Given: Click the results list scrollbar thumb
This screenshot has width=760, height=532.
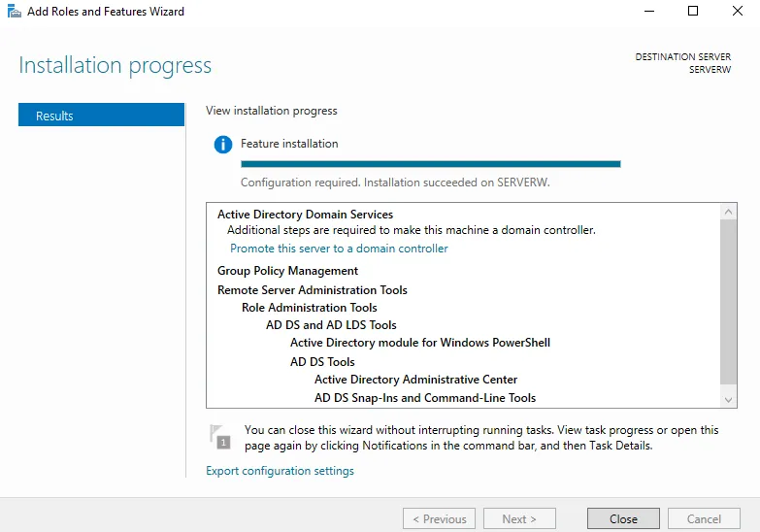Looking at the screenshot, I should [x=728, y=302].
